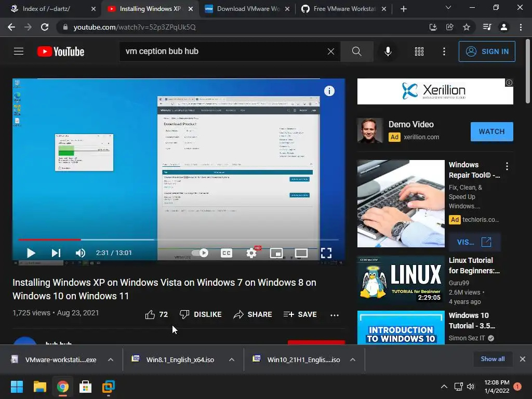This screenshot has width=532, height=399.
Task: Open Windows 10 Tutorial video title
Action: click(472, 320)
